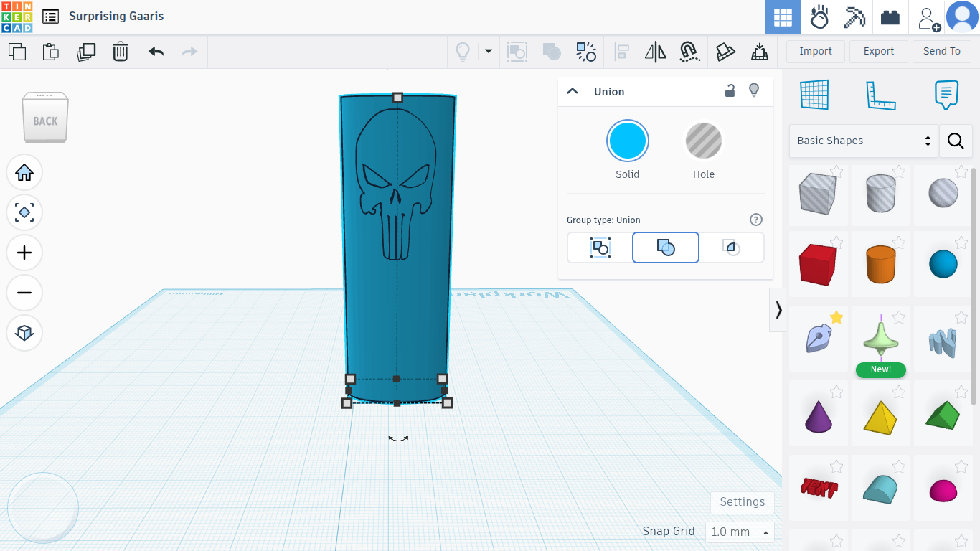
Task: Click the Import button
Action: tap(816, 51)
